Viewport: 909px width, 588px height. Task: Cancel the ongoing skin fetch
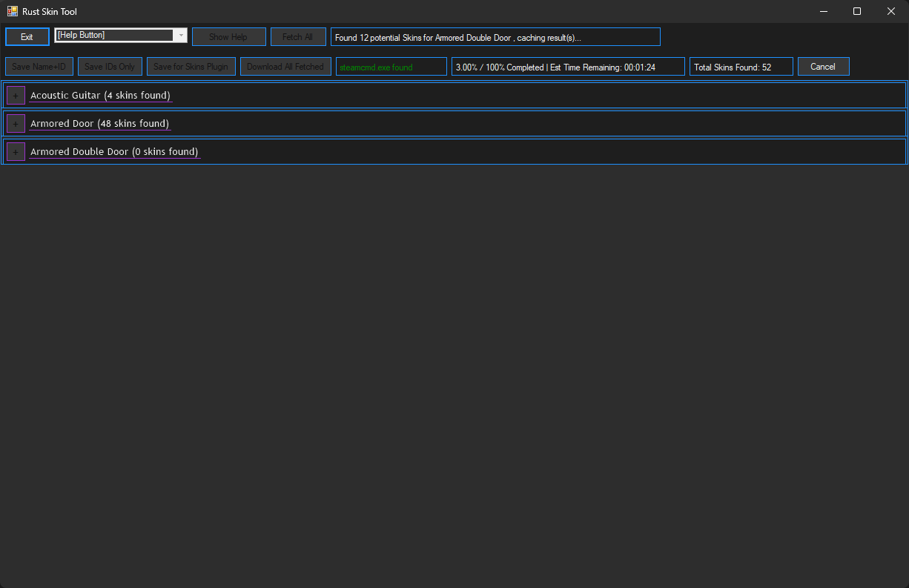click(823, 67)
